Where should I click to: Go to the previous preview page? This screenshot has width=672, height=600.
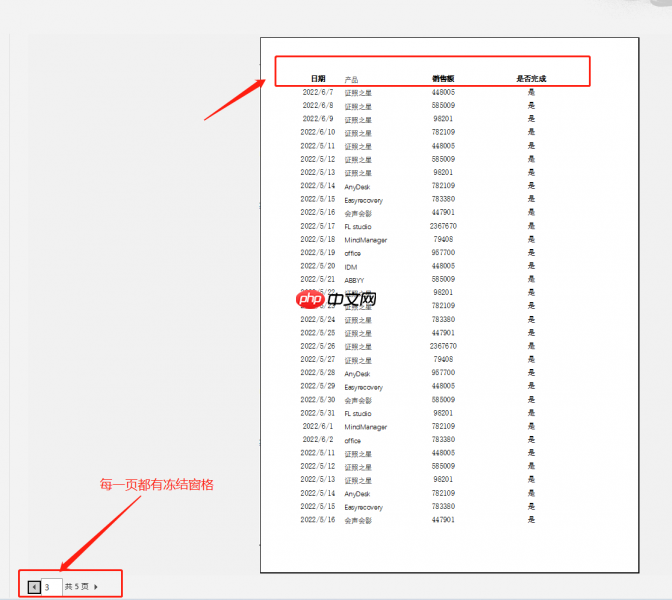tap(34, 587)
